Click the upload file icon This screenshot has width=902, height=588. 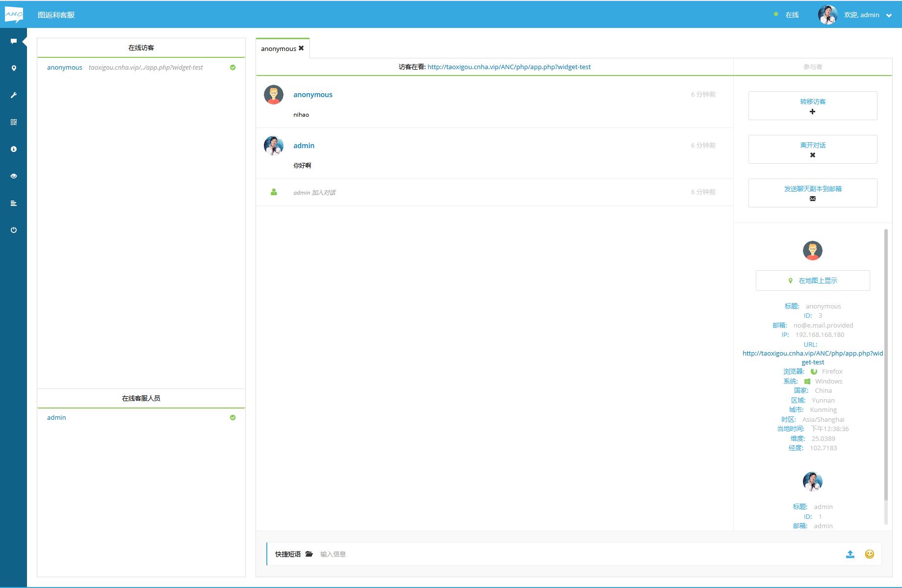(x=850, y=554)
